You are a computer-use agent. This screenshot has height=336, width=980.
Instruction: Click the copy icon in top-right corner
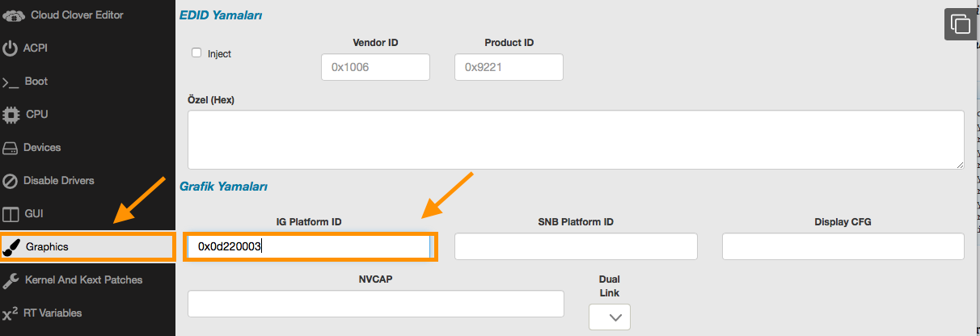tap(960, 24)
